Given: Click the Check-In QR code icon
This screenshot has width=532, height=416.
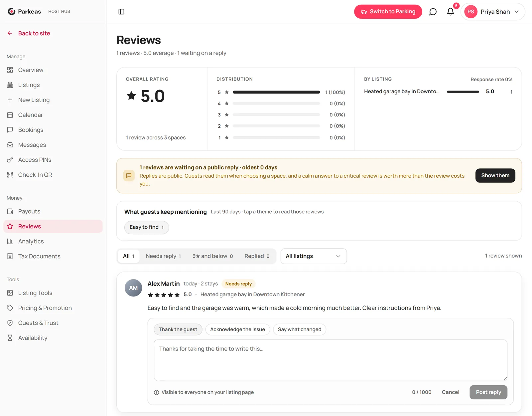Looking at the screenshot, I should (x=10, y=175).
